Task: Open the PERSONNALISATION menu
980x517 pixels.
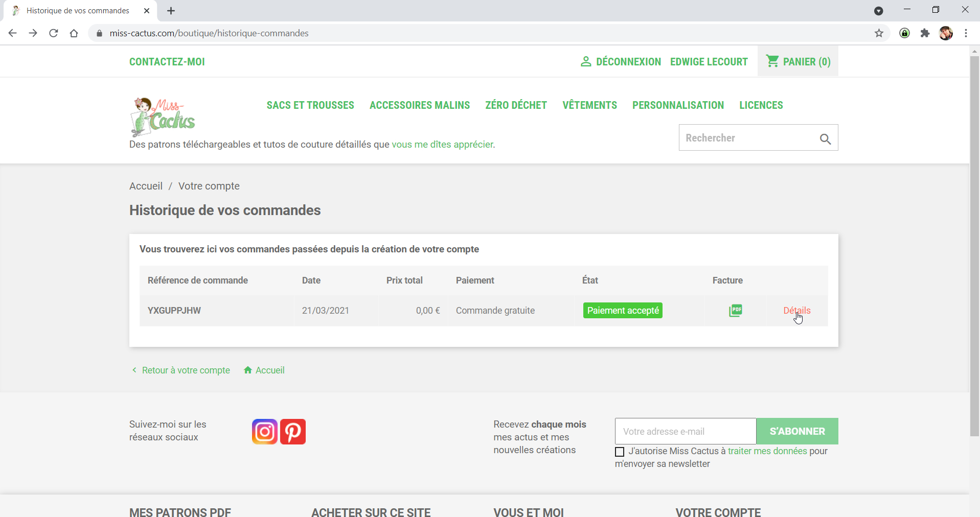Action: pos(678,105)
